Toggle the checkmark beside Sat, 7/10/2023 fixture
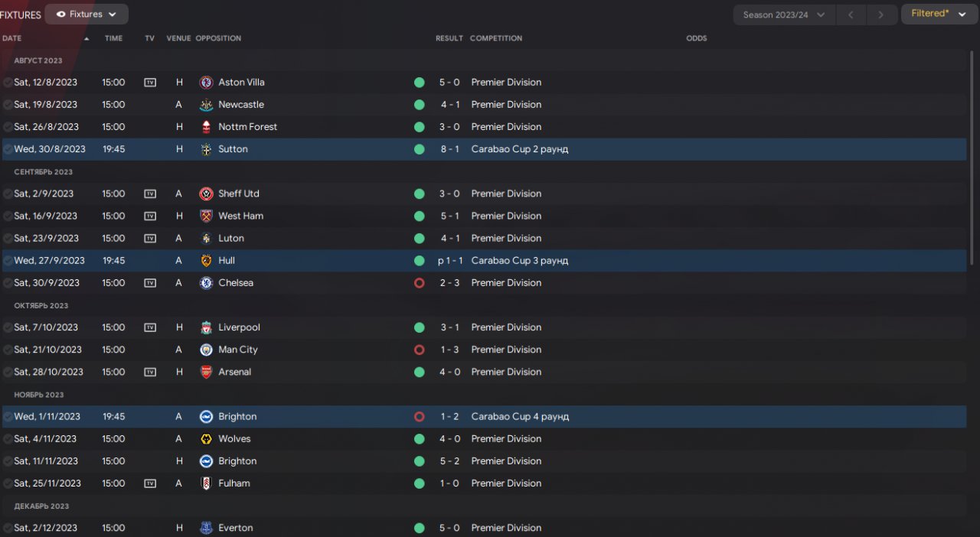 tap(8, 327)
